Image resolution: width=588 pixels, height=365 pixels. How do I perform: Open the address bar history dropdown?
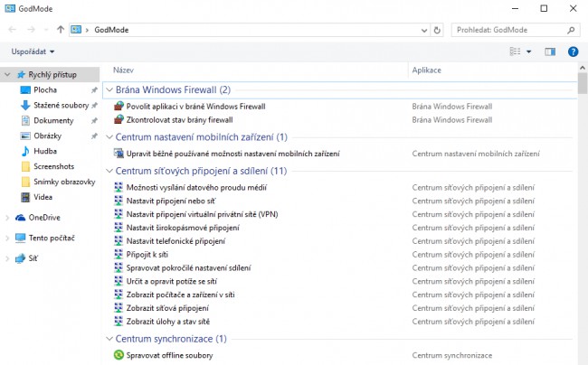pos(424,31)
